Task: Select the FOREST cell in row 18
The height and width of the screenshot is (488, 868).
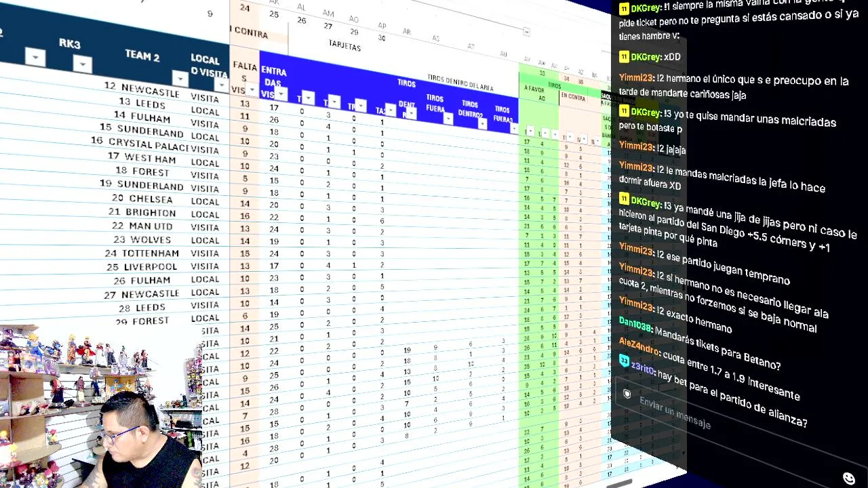Action: tap(151, 171)
